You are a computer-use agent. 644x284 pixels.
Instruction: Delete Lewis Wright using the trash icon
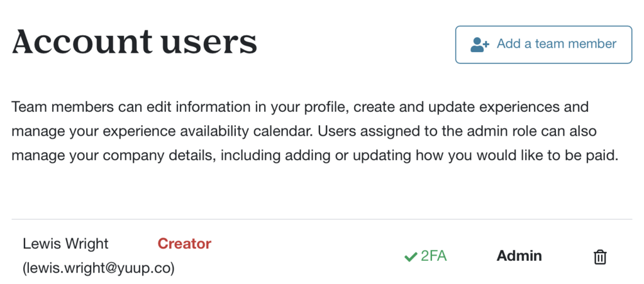click(600, 256)
